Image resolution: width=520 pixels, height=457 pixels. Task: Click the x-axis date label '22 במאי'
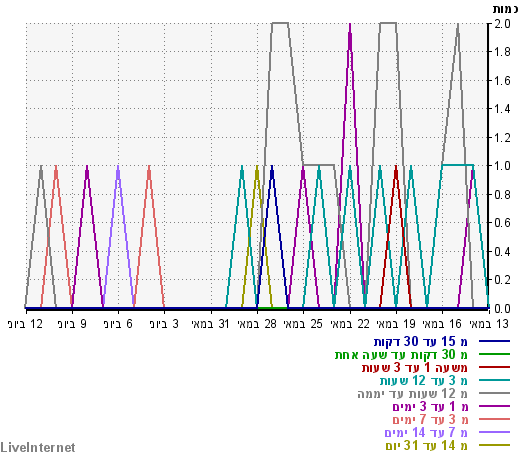(350, 324)
